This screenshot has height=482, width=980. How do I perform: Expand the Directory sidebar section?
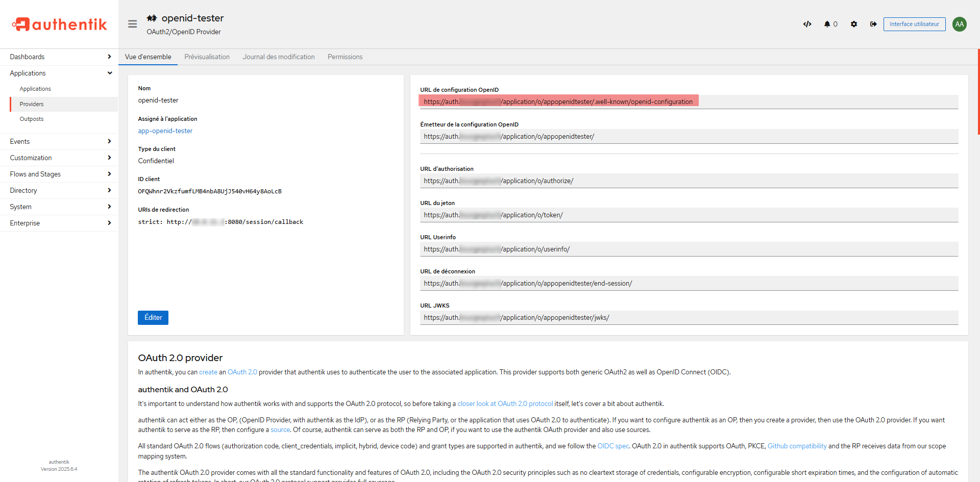click(59, 190)
